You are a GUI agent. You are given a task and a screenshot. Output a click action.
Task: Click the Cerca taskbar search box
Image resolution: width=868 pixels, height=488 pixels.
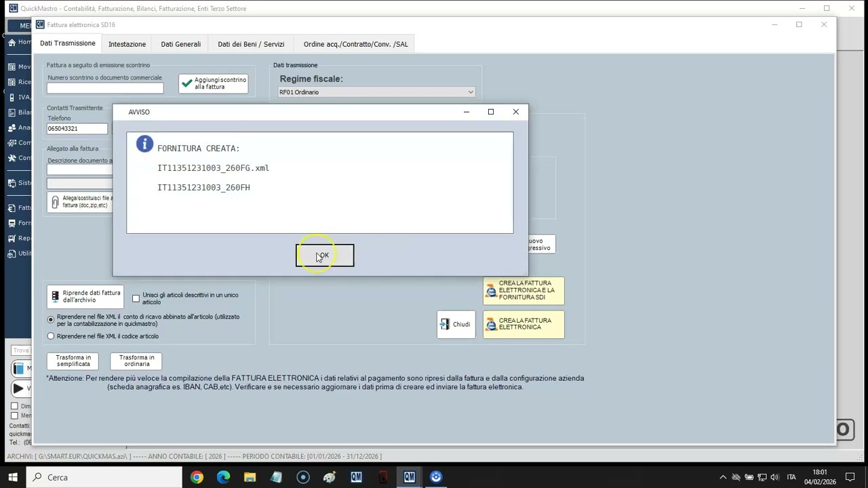pos(104,477)
